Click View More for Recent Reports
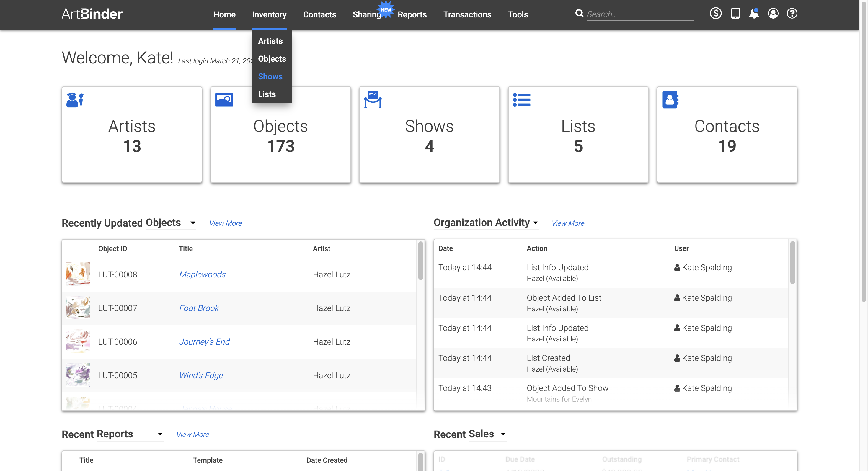The width and height of the screenshot is (868, 471). (193, 434)
